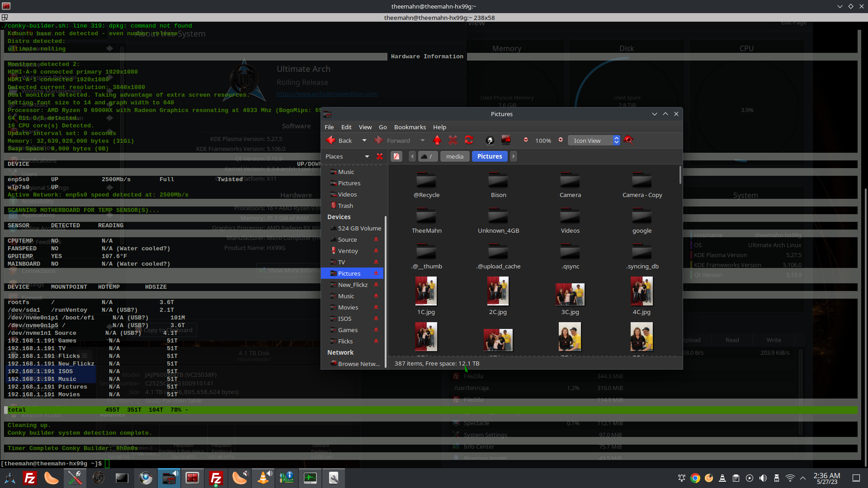Open the hardware info taskbar icon

287,478
